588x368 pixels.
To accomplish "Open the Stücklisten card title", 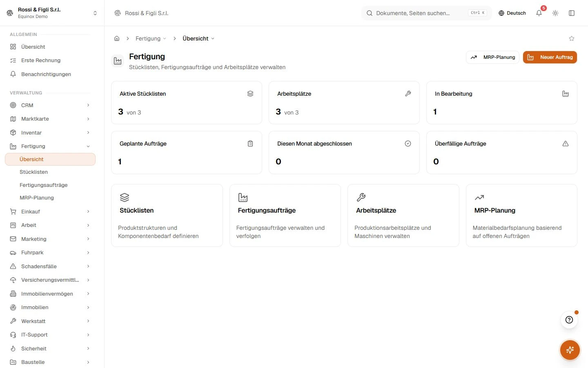I will pyautogui.click(x=137, y=211).
